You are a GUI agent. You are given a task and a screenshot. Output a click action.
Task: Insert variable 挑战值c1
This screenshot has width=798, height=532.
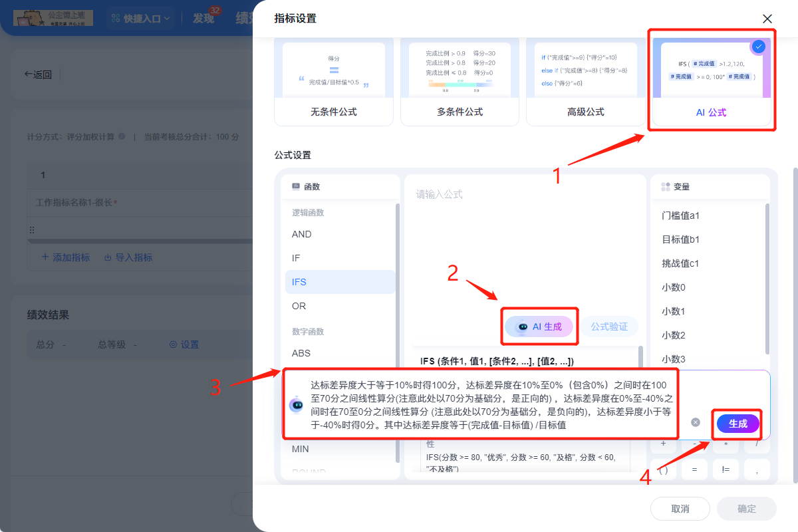680,263
